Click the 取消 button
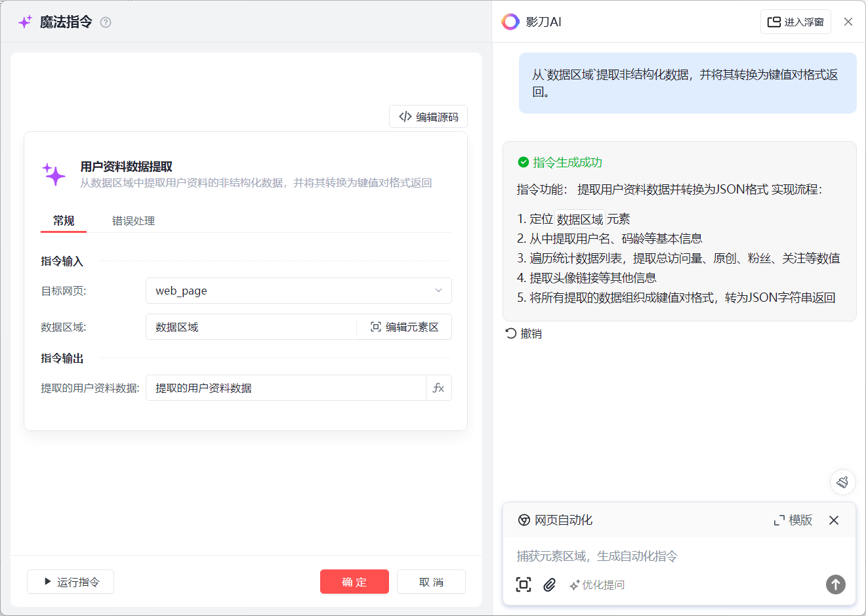This screenshot has width=866, height=616. tap(431, 582)
